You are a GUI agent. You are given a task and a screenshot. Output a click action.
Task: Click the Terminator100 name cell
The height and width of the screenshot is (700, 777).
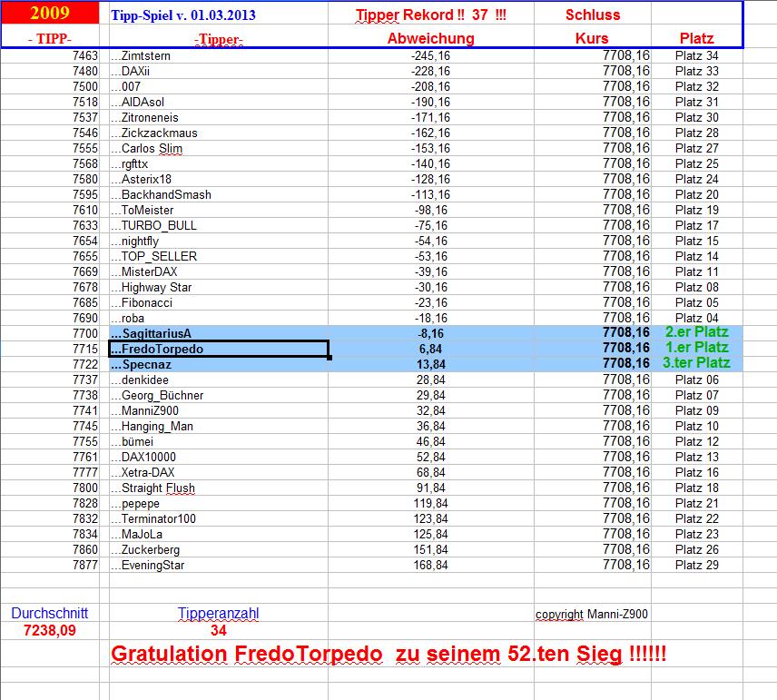pyautogui.click(x=219, y=518)
